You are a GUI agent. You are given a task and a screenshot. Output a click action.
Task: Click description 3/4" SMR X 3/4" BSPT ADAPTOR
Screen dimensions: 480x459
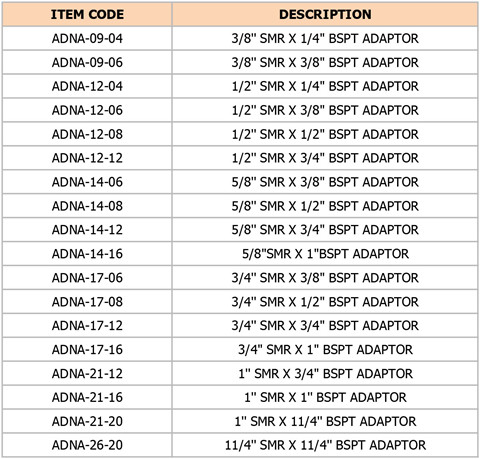[325, 326]
